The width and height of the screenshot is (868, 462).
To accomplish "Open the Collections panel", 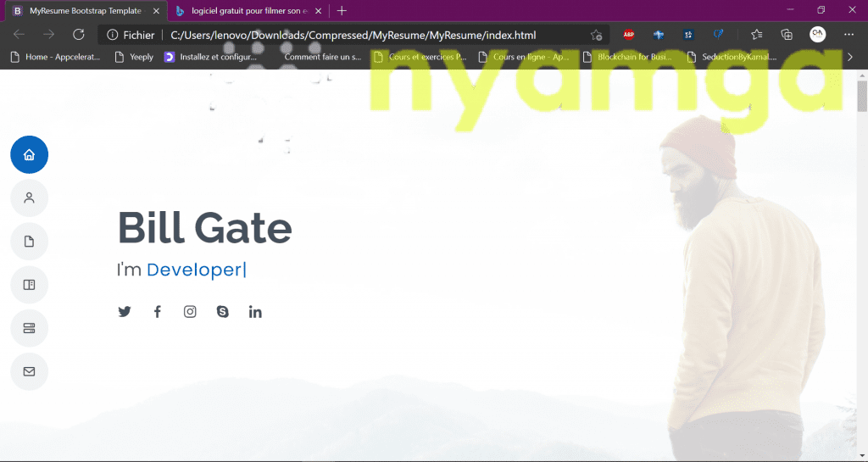I will coord(787,35).
